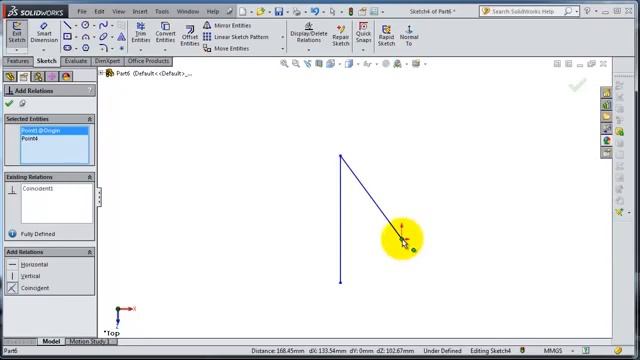The width and height of the screenshot is (640, 360).
Task: Click Move Entities
Action: click(x=226, y=48)
